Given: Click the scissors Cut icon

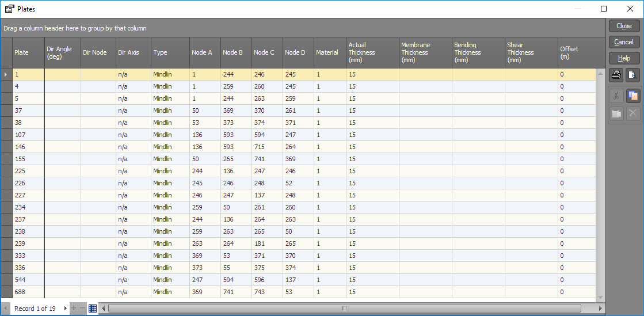Looking at the screenshot, I should [616, 96].
